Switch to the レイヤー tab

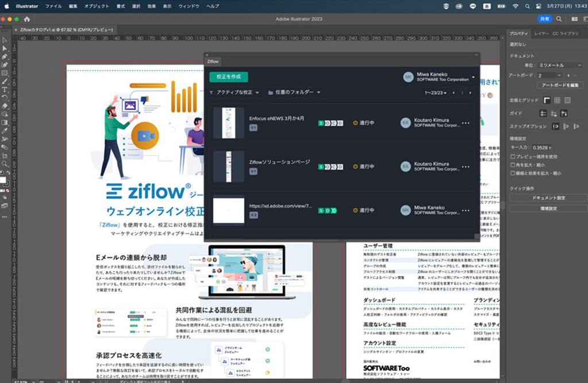click(x=541, y=33)
